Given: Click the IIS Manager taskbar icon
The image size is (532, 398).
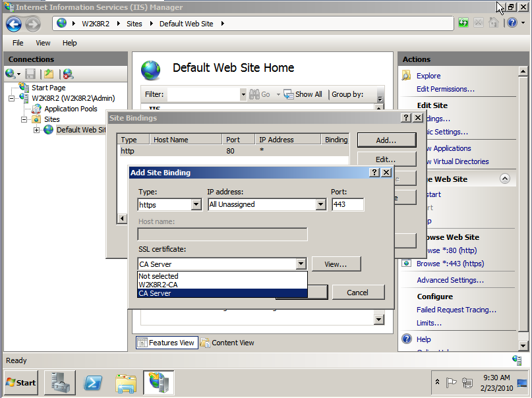Looking at the screenshot, I should (x=159, y=382).
